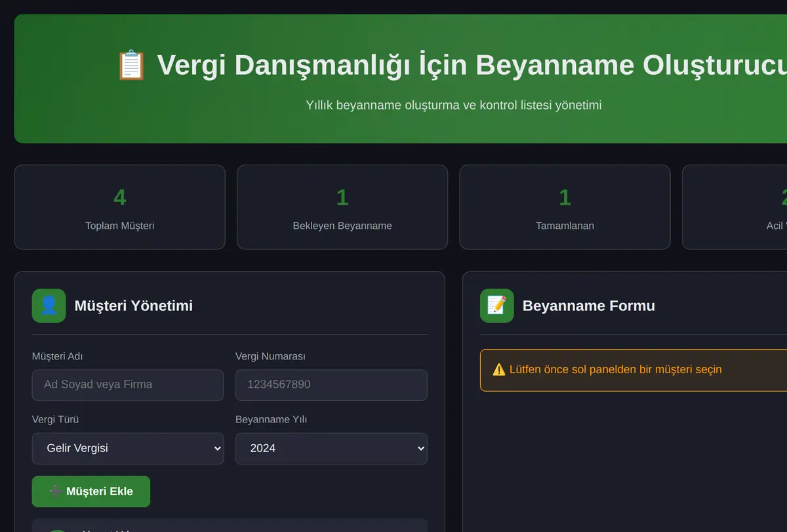Screen dimensions: 787x532
Task: Click the Müşteri Ekle button
Action: [x=91, y=491]
